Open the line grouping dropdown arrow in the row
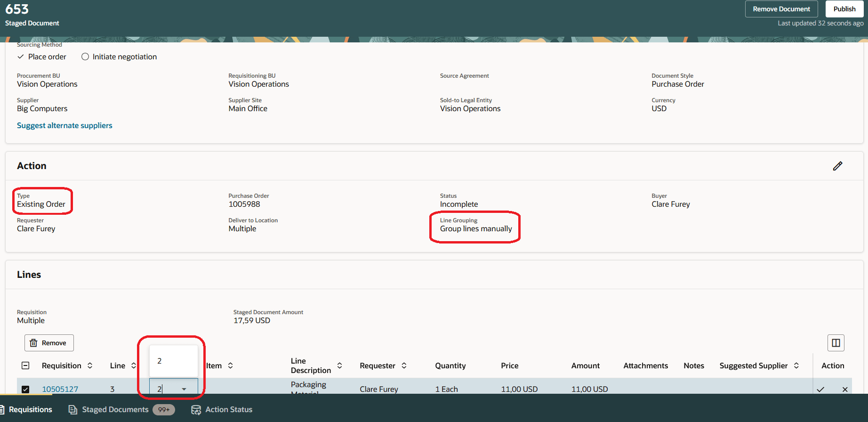 tap(184, 389)
